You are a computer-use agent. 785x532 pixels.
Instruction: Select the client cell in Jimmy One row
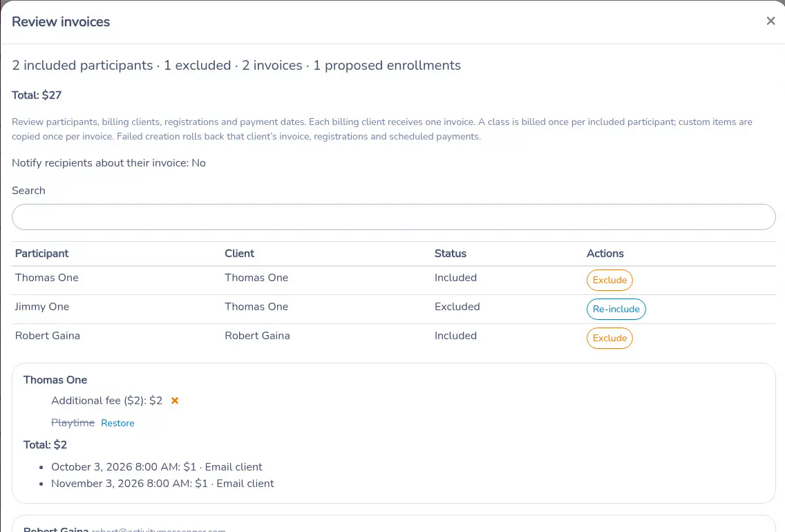256,306
